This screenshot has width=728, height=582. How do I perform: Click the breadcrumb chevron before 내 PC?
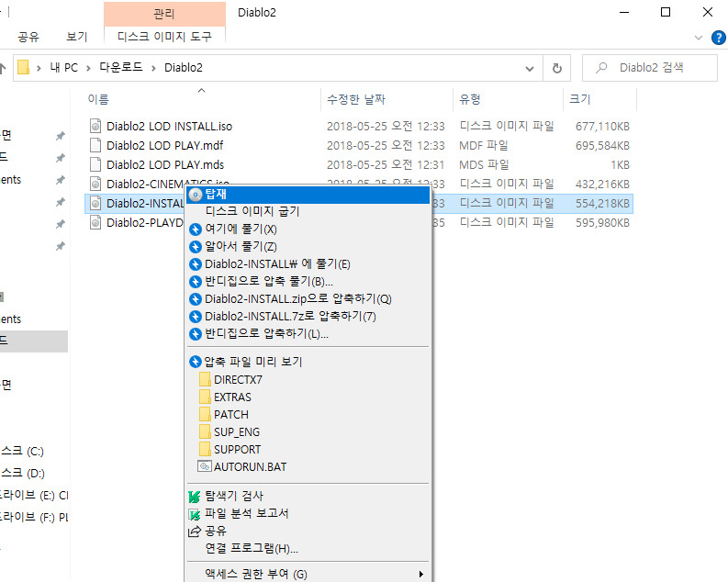(x=39, y=68)
